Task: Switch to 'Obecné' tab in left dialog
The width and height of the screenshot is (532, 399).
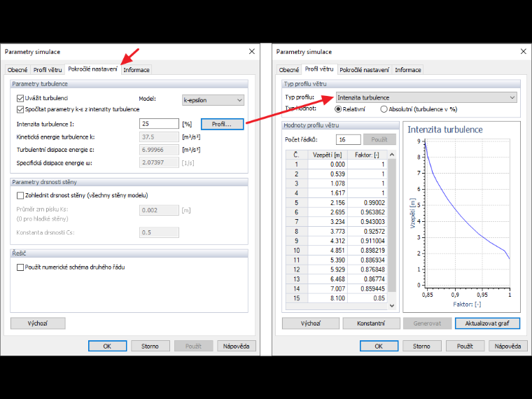Action: [x=17, y=70]
